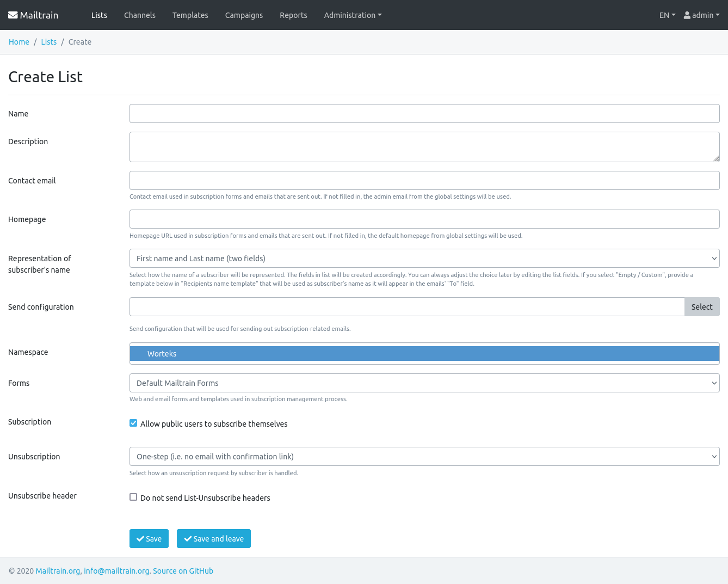Click the Save button
728x584 pixels.
point(149,539)
